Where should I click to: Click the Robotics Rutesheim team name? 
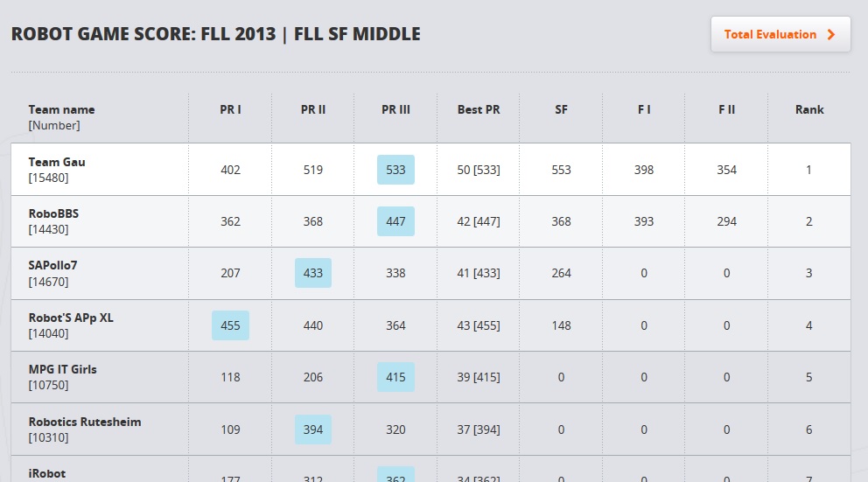pyautogui.click(x=85, y=422)
